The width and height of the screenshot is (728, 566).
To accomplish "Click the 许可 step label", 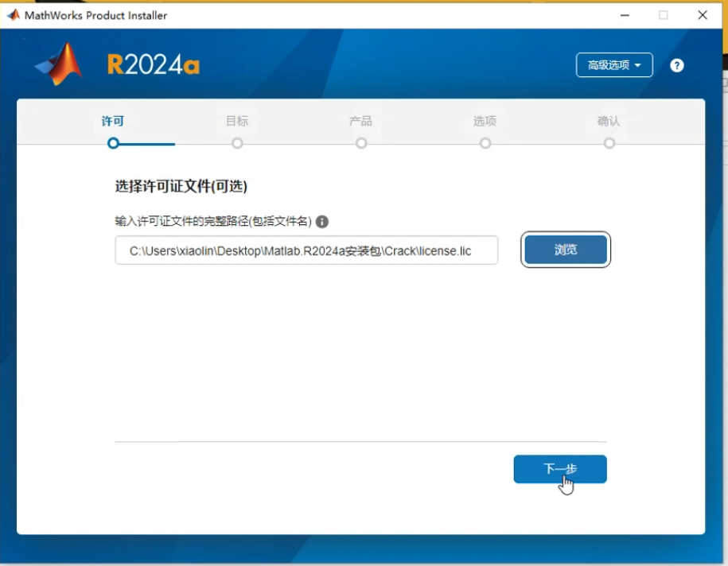I will 112,121.
